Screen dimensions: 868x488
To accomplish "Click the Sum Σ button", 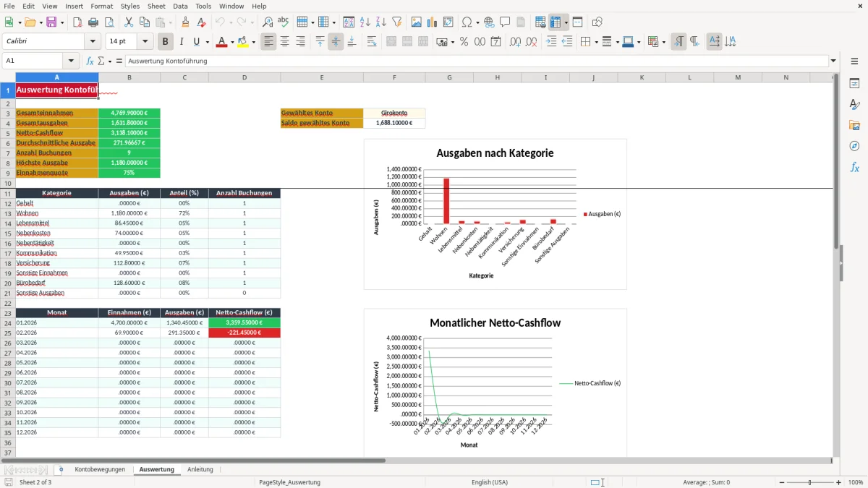I will 101,61.
